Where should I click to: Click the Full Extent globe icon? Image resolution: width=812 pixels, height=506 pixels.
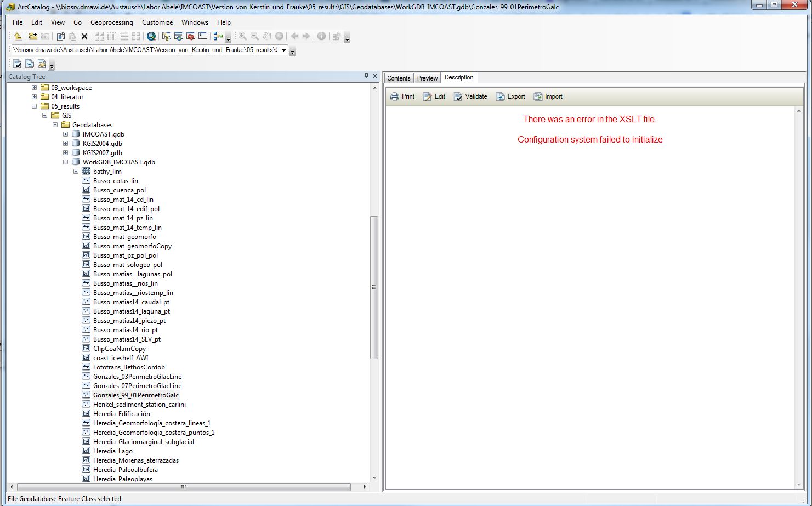(279, 36)
